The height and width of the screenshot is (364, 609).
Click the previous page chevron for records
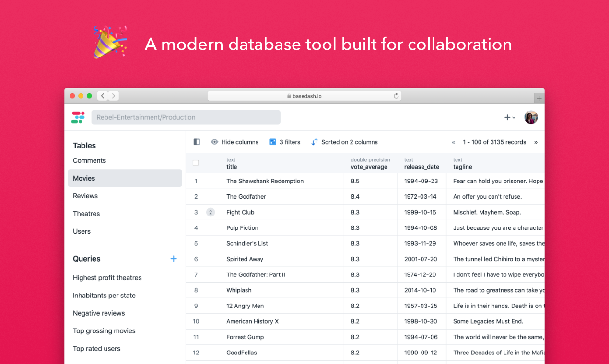click(453, 142)
